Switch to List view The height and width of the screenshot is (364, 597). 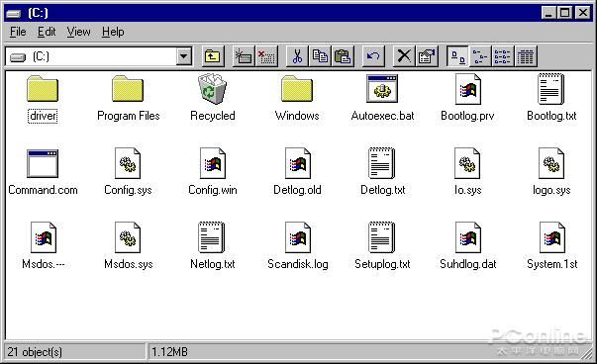pos(503,56)
